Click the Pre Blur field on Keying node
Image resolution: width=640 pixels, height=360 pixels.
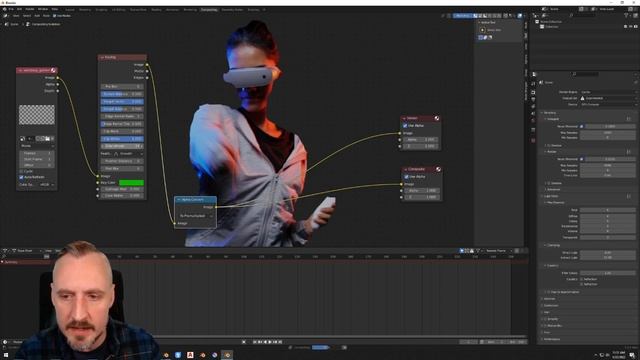click(x=122, y=87)
